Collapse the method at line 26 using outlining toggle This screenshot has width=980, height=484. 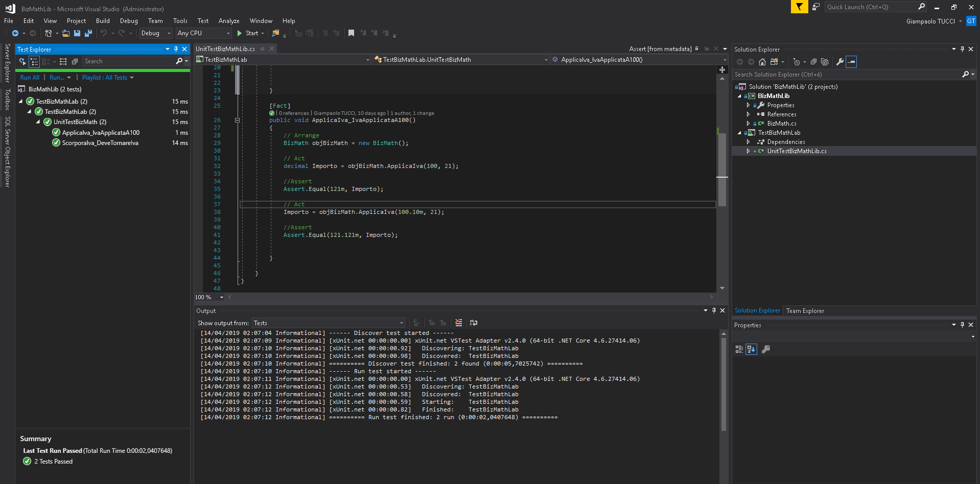tap(237, 120)
